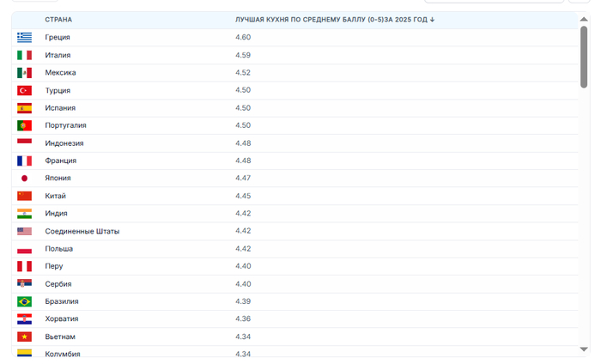This screenshot has height=364, width=601.
Task: Click the 'Индонезия' country name
Action: click(x=65, y=143)
